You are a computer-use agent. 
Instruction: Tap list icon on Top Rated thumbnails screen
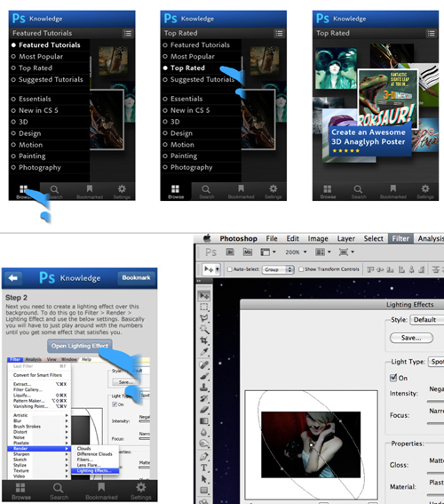[x=432, y=33]
